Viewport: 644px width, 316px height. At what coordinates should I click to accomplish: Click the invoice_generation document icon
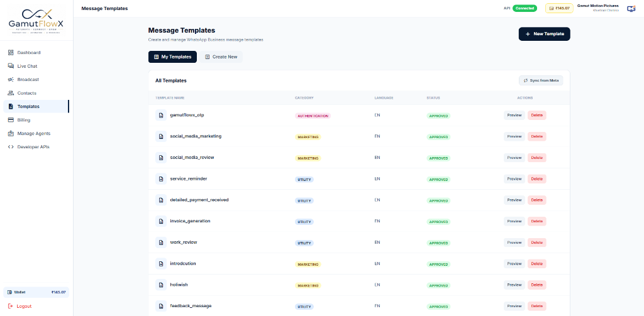pyautogui.click(x=161, y=221)
